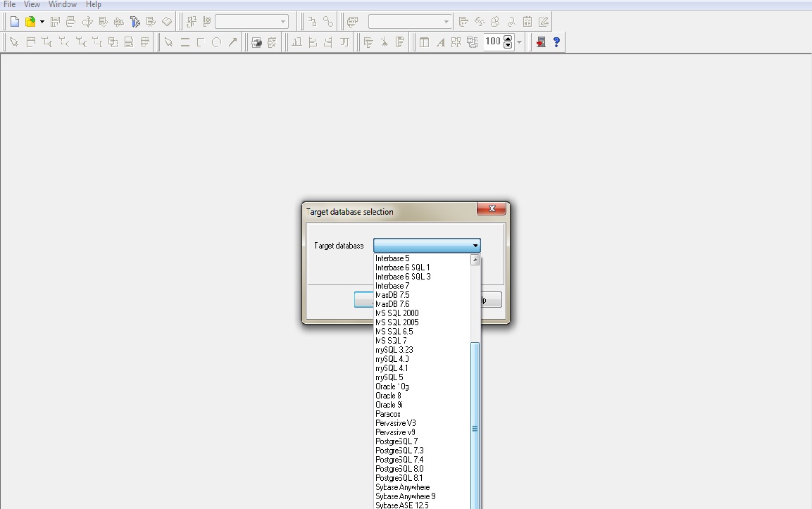The width and height of the screenshot is (812, 509).
Task: Click the two-column table layout icon
Action: [424, 42]
